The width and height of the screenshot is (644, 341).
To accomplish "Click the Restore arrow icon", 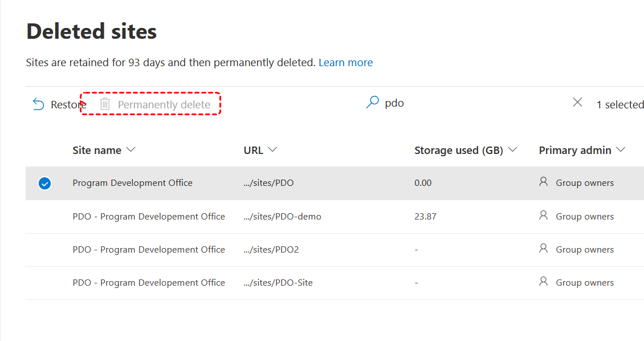I will (38, 104).
